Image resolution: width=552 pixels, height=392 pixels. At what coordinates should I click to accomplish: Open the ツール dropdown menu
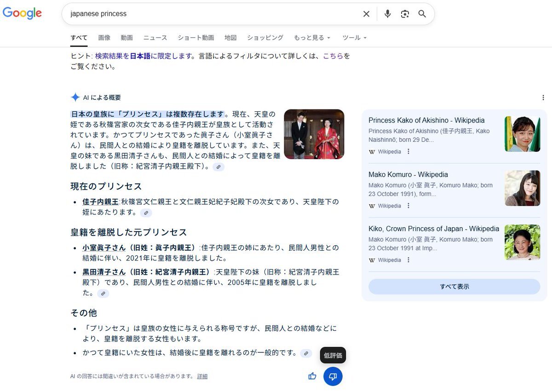point(354,38)
